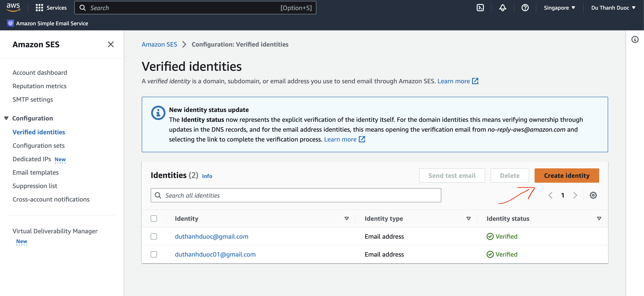Click the info circle in the status update banner

coord(158,113)
